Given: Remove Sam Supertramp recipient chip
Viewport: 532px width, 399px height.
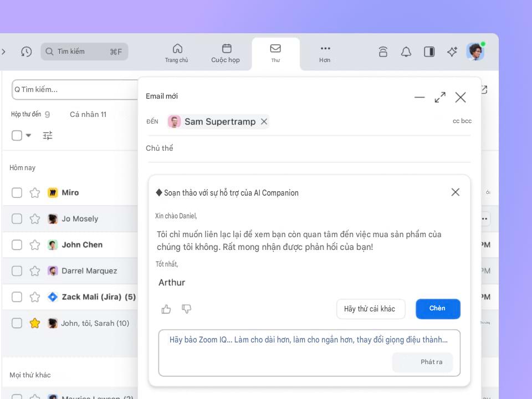Looking at the screenshot, I should pos(264,121).
